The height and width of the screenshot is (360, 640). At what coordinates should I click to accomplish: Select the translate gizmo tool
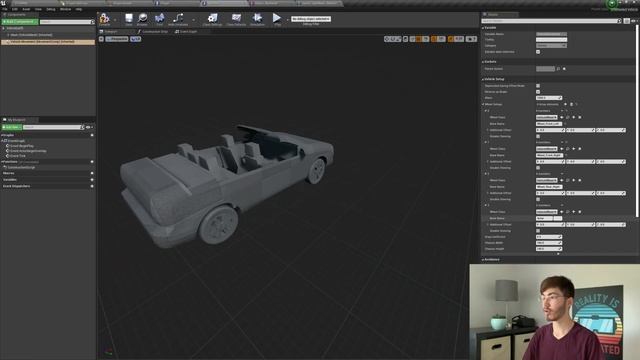[387, 39]
